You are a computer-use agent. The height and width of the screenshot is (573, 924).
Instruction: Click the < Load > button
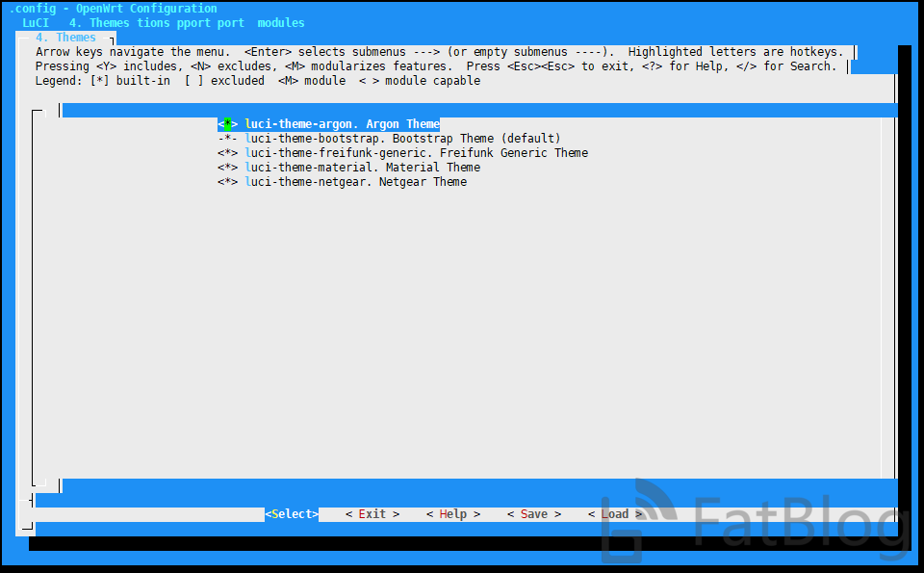615,514
